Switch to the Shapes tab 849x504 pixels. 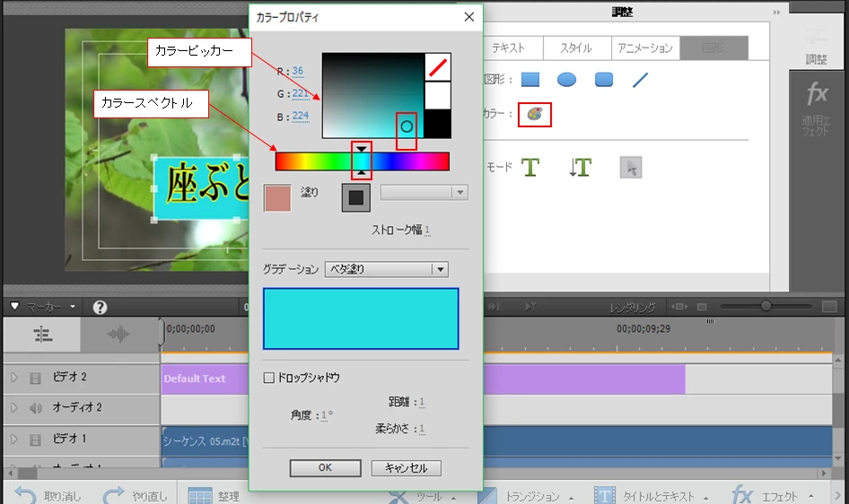pos(713,48)
